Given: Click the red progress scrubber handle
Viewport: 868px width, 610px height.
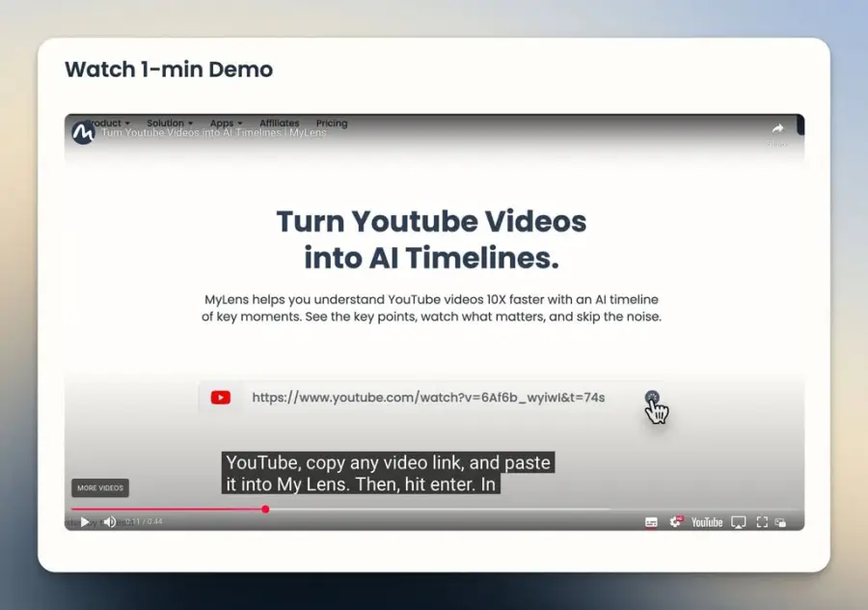Looking at the screenshot, I should click(x=266, y=510).
